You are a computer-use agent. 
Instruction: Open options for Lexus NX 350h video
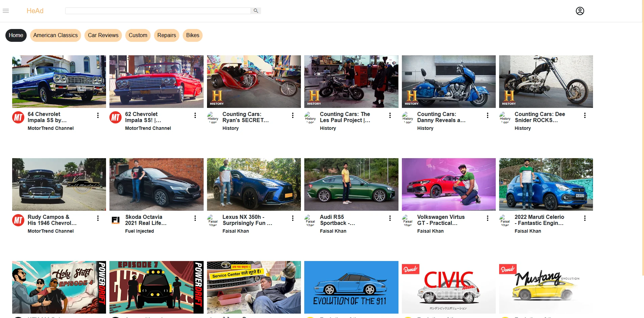pos(293,218)
